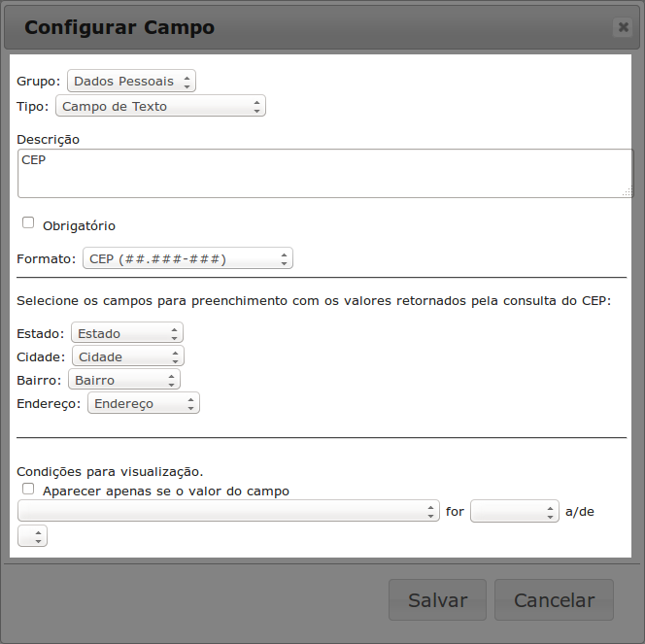Click the Cancelar button

pyautogui.click(x=554, y=600)
